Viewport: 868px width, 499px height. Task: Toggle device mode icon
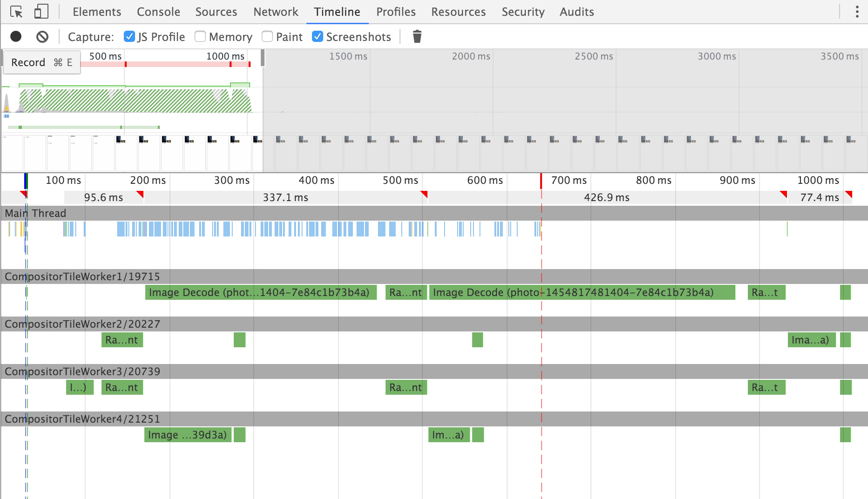tap(41, 12)
